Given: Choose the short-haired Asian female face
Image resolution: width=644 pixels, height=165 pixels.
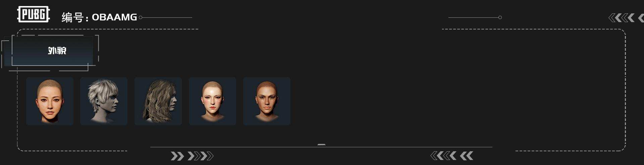Looking at the screenshot, I should coord(50,101).
